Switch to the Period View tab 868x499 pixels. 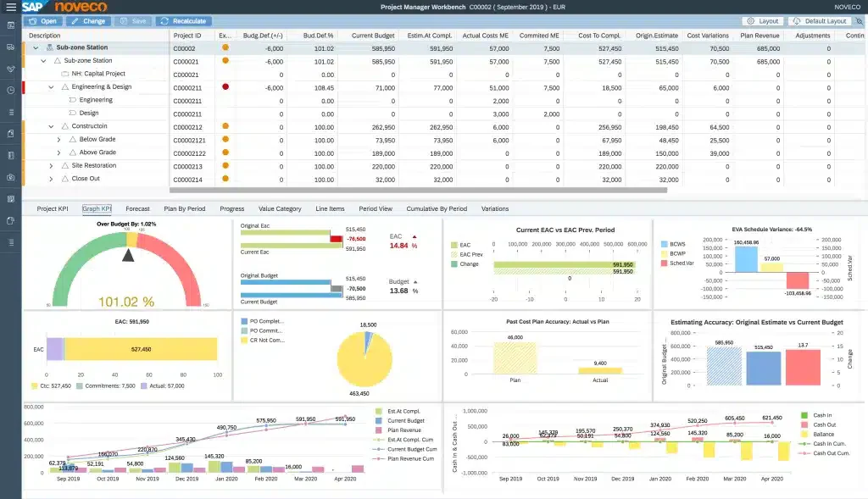(x=376, y=208)
